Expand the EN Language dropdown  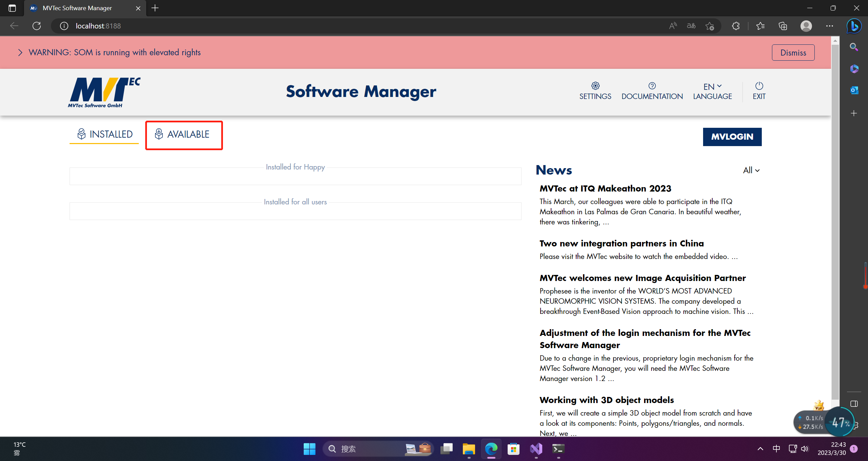(x=712, y=86)
